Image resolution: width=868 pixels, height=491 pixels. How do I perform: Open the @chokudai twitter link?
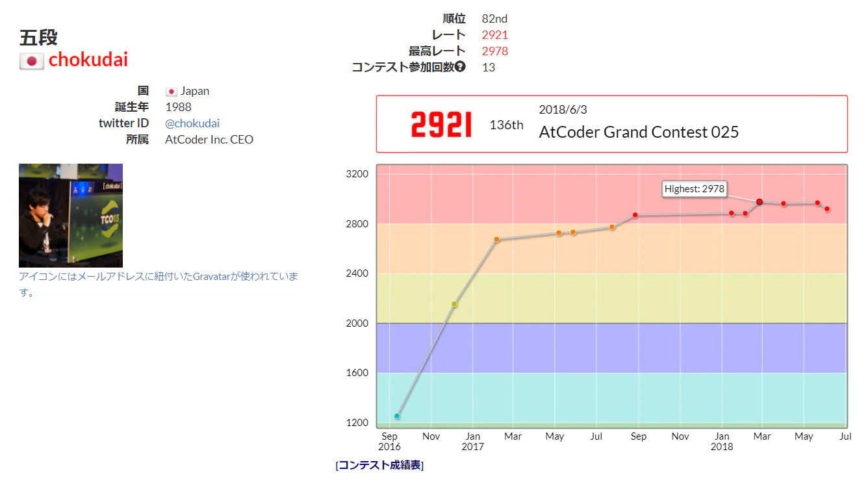(192, 123)
